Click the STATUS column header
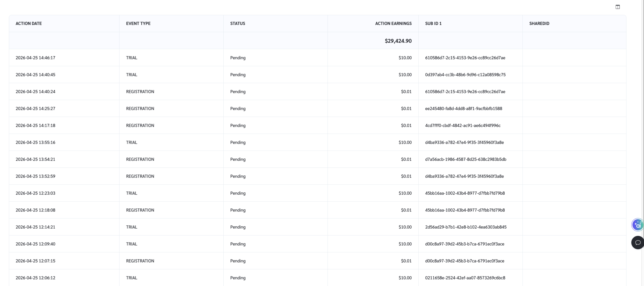This screenshot has width=644, height=286. coord(237,23)
